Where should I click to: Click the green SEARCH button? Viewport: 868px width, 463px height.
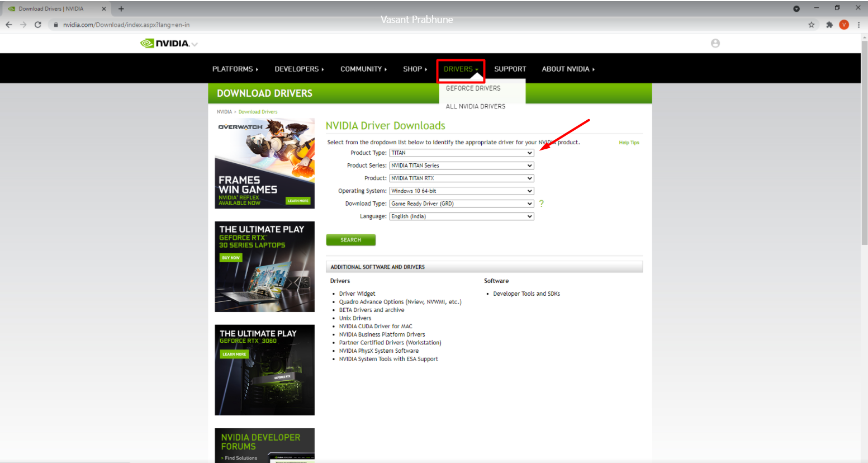pyautogui.click(x=351, y=240)
